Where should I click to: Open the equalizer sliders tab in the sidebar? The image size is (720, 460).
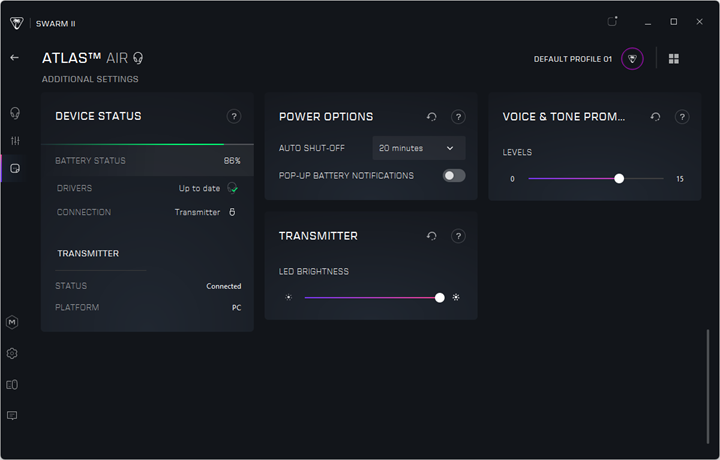coord(14,141)
